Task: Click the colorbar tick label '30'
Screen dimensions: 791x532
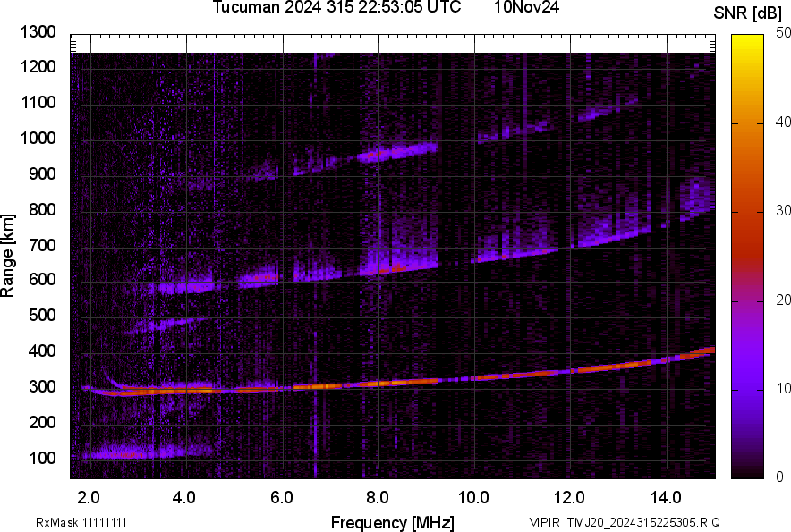Action: pos(783,210)
